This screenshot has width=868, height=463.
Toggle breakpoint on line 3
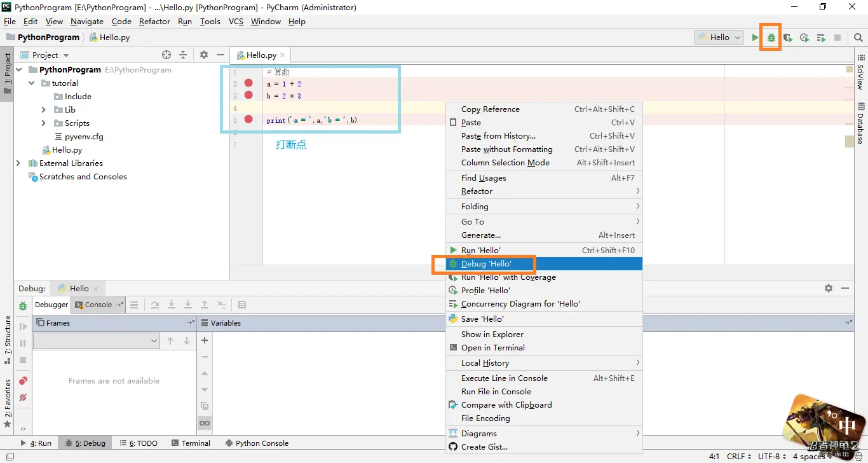(x=248, y=95)
